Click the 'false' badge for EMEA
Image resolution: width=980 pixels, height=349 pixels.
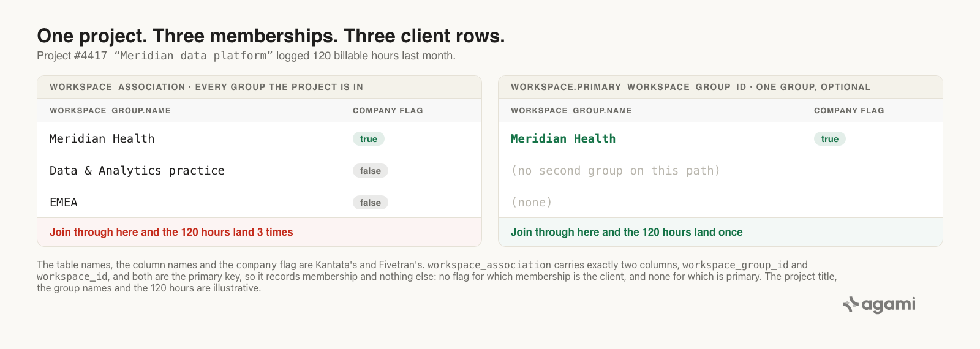pyautogui.click(x=371, y=203)
